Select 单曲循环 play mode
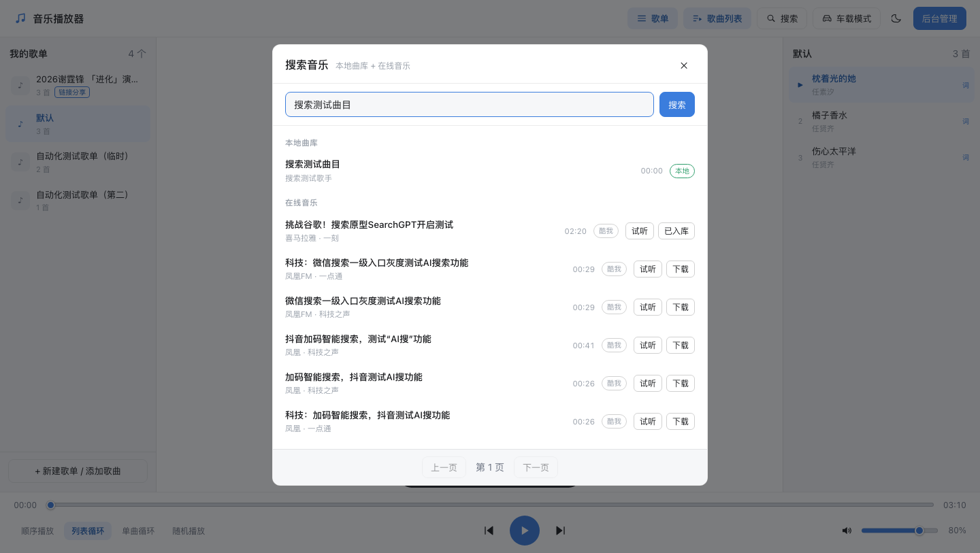Image resolution: width=980 pixels, height=553 pixels. [x=138, y=531]
